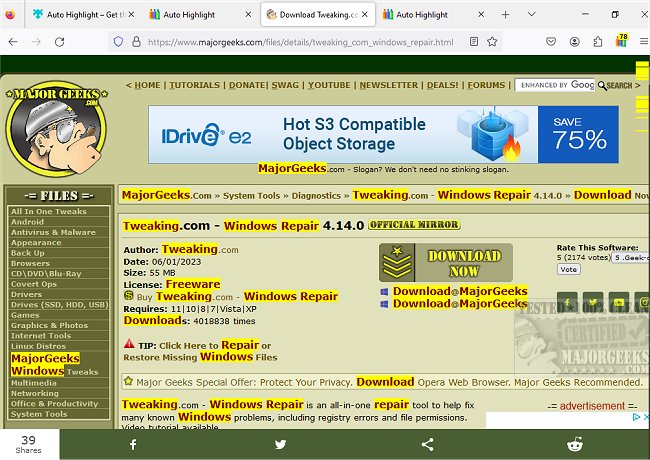Open the IDrive e2 banner advertisement

383,134
